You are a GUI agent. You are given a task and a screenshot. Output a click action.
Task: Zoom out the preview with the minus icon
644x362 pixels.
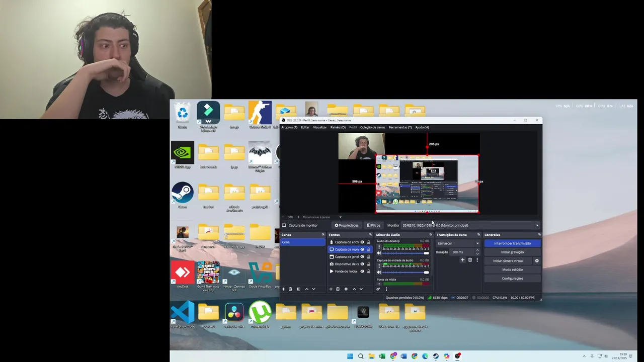tap(283, 217)
